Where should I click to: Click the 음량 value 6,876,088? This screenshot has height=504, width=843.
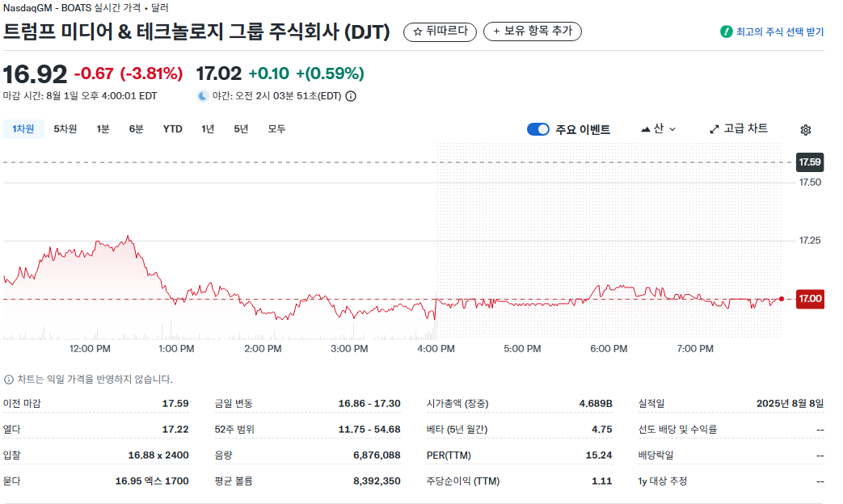(x=377, y=455)
